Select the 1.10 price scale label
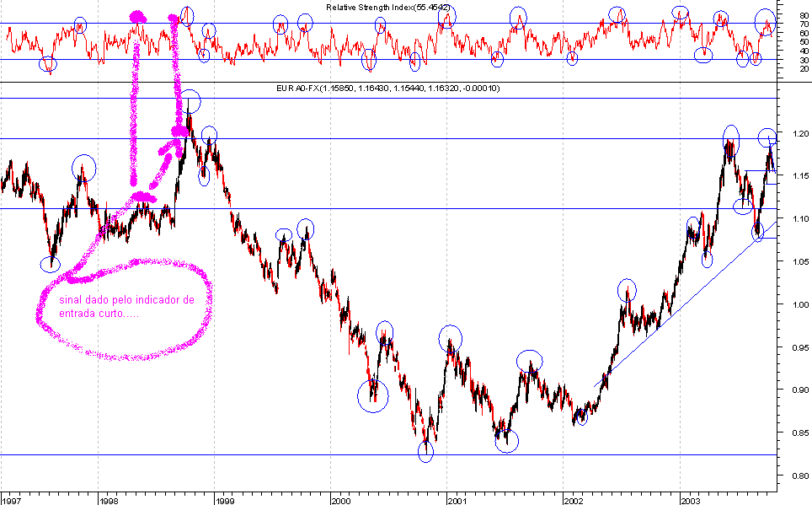 point(800,219)
